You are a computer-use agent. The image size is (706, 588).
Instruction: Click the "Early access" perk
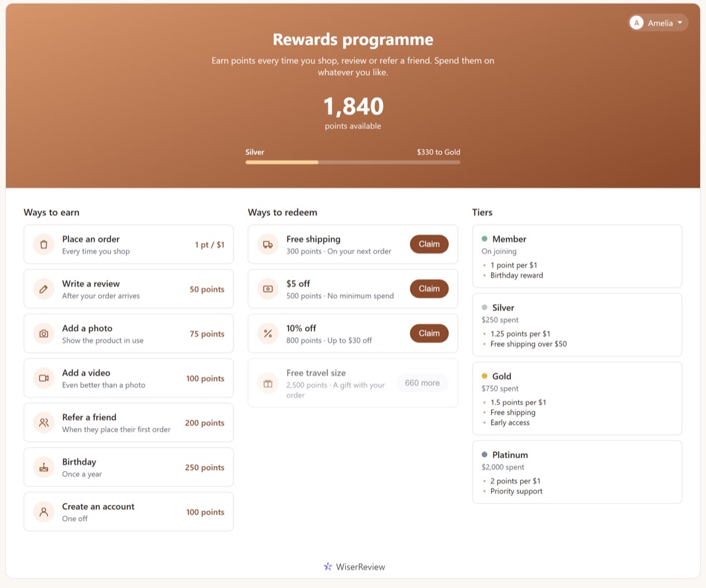click(510, 423)
